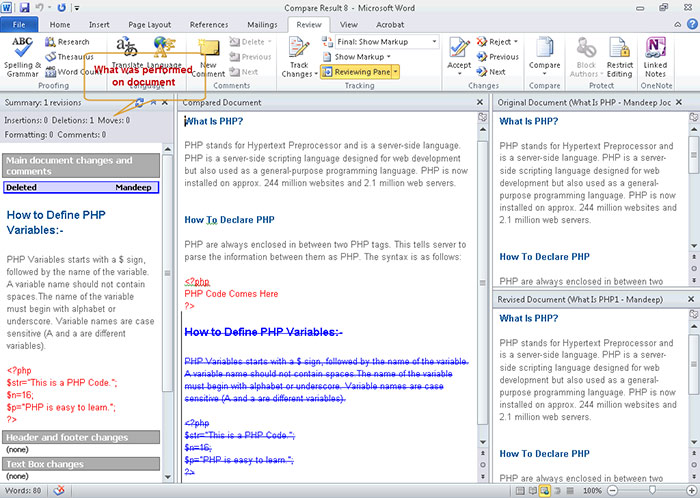Click the Redo icon in quick access toolbar
700x498 pixels.
[62, 8]
